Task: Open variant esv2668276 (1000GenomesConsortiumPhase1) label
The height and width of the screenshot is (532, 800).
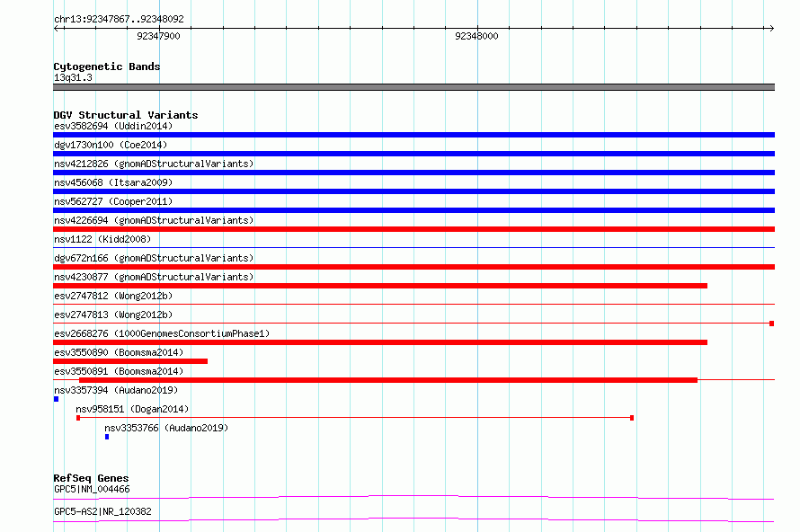Action: click(x=162, y=333)
